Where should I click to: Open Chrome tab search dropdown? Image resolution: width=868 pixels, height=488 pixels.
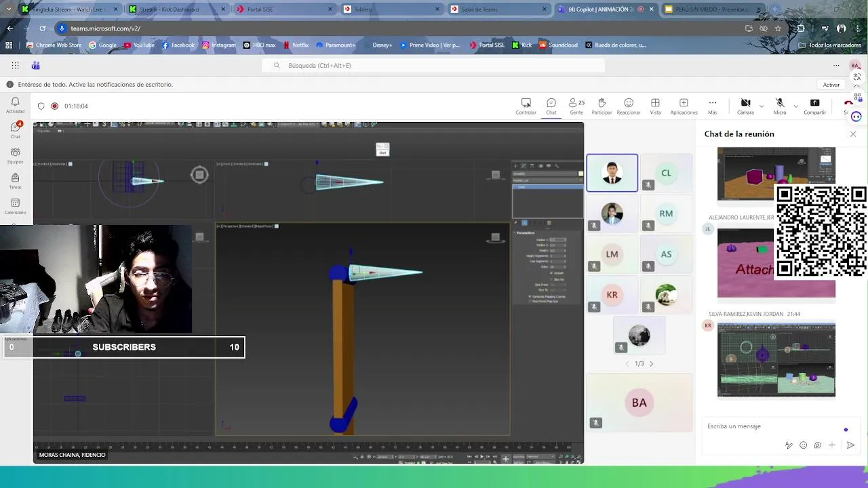9,9
